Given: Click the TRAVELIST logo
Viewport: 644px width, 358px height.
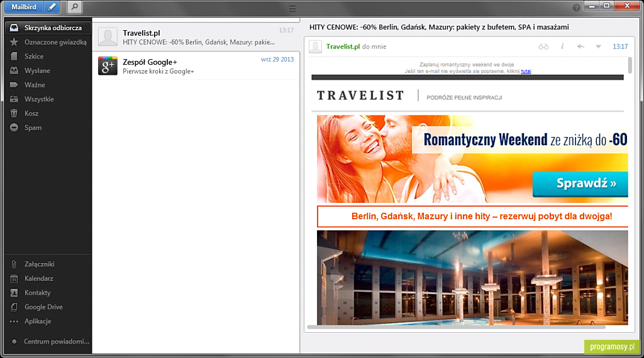Looking at the screenshot, I should [360, 95].
